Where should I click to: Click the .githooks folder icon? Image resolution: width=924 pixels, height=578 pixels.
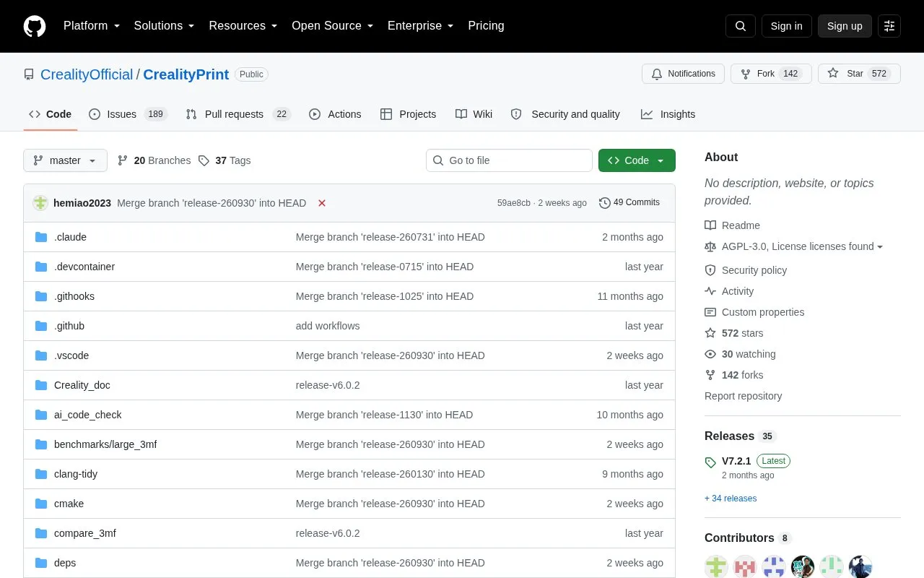point(41,296)
